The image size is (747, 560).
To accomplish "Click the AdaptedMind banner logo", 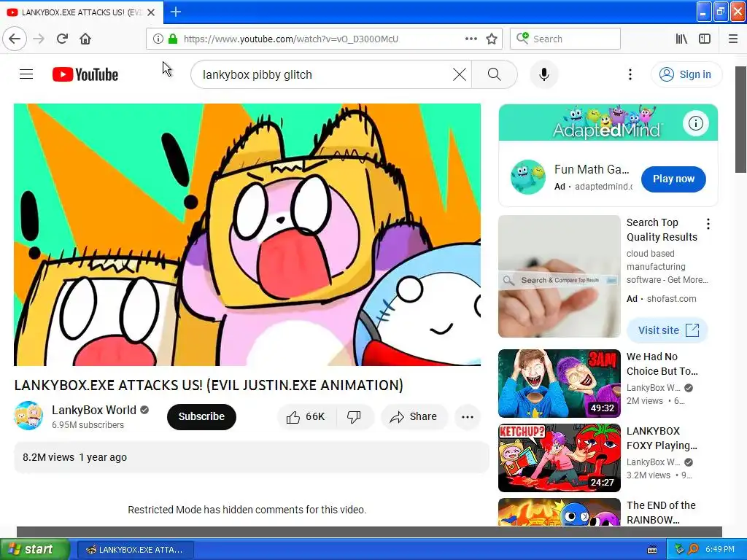I will (608, 122).
